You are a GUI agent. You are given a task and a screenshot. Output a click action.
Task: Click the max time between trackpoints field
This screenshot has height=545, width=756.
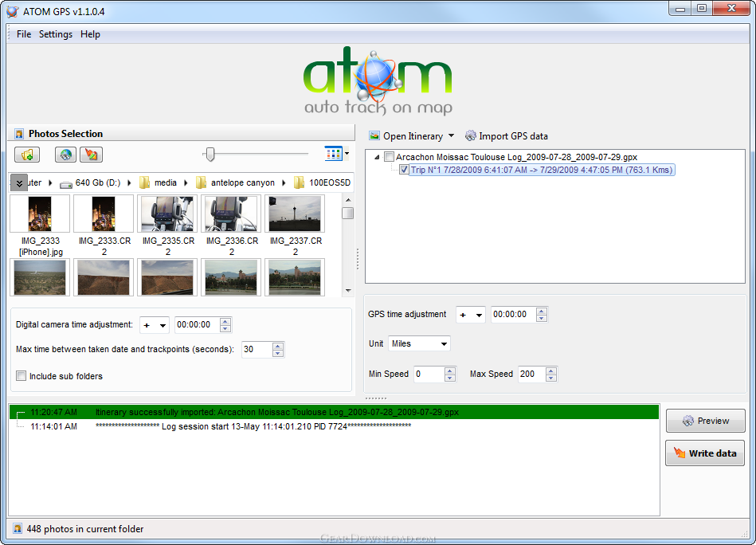click(x=257, y=350)
